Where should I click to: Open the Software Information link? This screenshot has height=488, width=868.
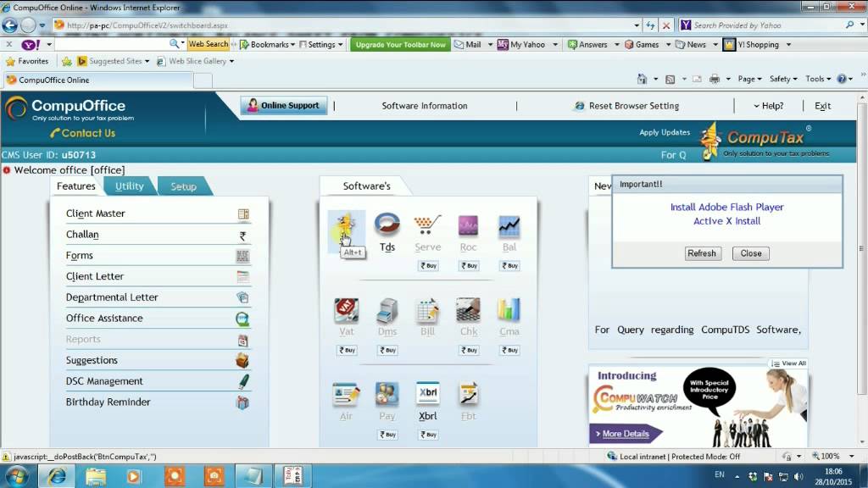(425, 106)
